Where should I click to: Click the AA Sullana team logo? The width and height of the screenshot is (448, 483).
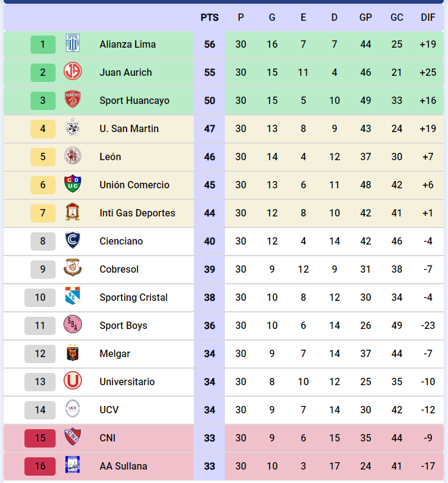(x=73, y=466)
